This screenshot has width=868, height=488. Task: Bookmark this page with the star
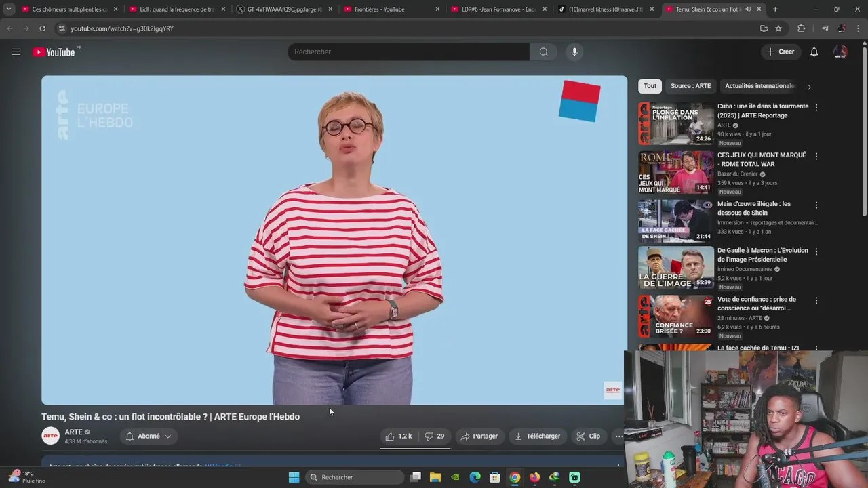778,28
